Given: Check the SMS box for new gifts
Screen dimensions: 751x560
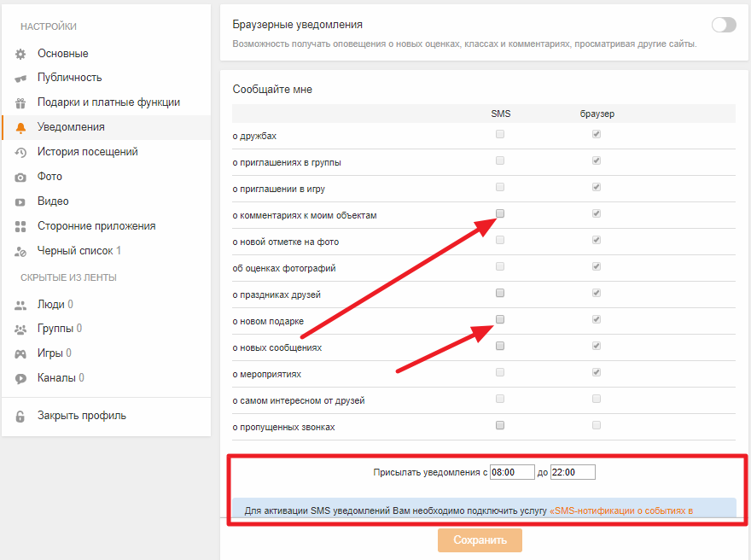Looking at the screenshot, I should 500,319.
